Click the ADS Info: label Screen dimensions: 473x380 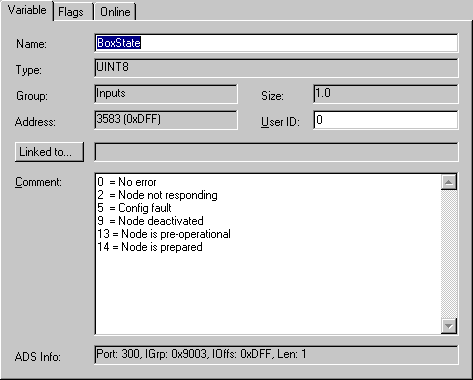(x=38, y=357)
